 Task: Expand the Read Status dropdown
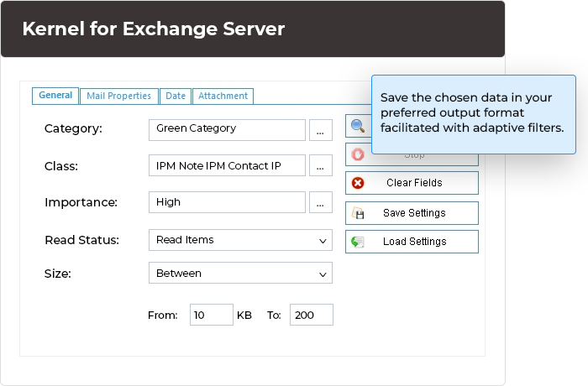pyautogui.click(x=240, y=240)
